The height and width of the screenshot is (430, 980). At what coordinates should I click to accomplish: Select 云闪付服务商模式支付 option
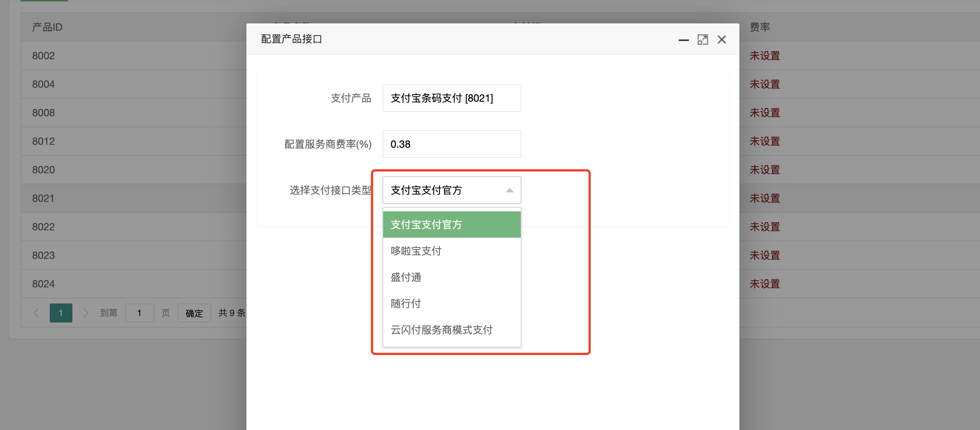click(x=452, y=329)
